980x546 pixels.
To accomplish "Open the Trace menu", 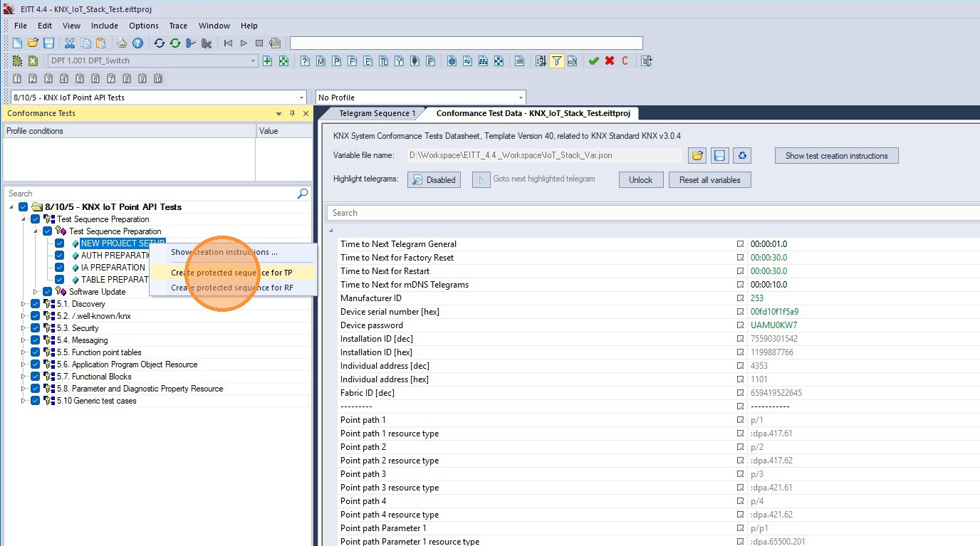I will coord(178,26).
